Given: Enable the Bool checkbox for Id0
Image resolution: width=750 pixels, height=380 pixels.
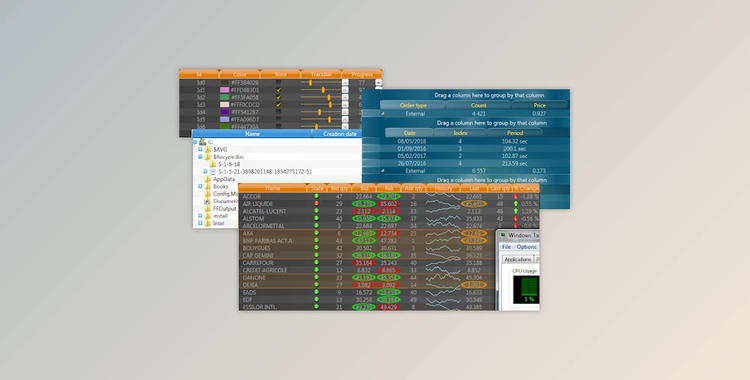Looking at the screenshot, I should coord(279,82).
